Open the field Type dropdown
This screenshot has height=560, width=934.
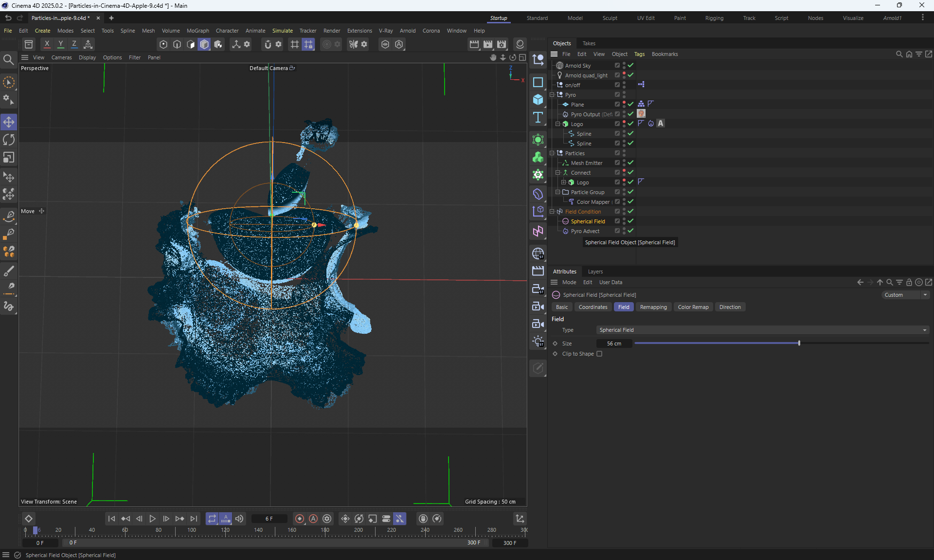(762, 330)
